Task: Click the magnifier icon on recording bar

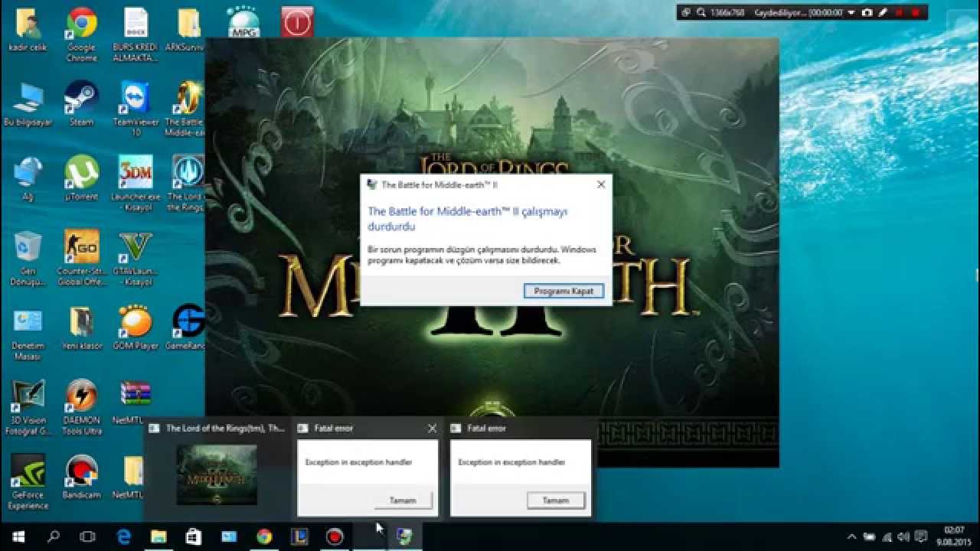Action: [701, 12]
